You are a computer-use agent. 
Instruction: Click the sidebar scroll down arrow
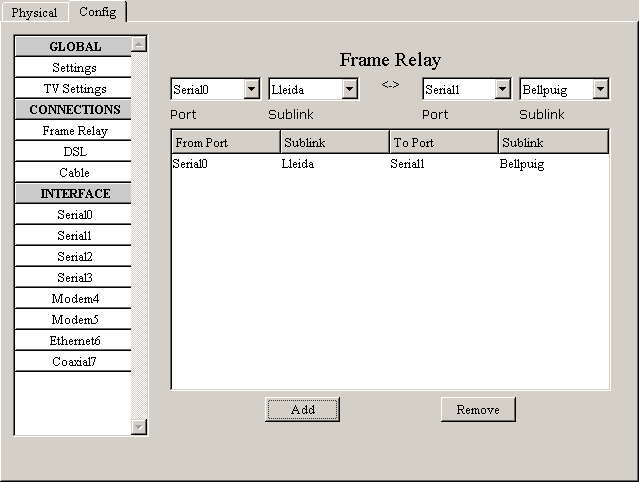click(139, 427)
